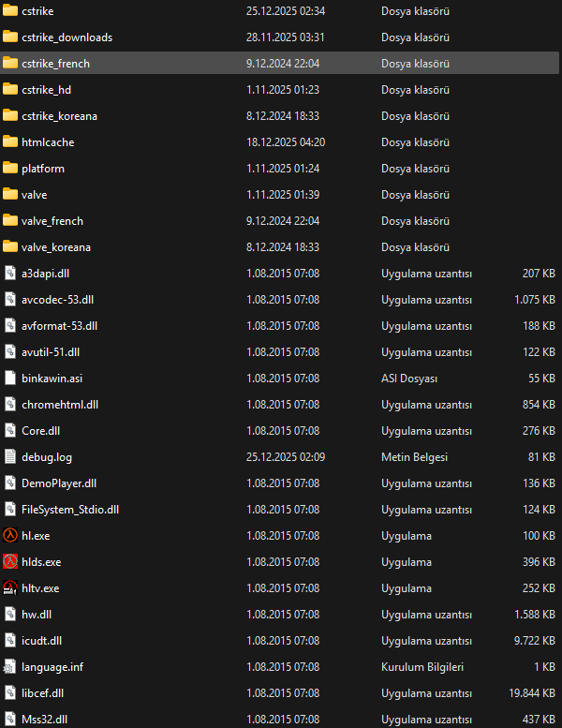Click the date 25.12.2025 02:34 of cstrike
Viewport: 562px width, 728px height.
[x=286, y=10]
